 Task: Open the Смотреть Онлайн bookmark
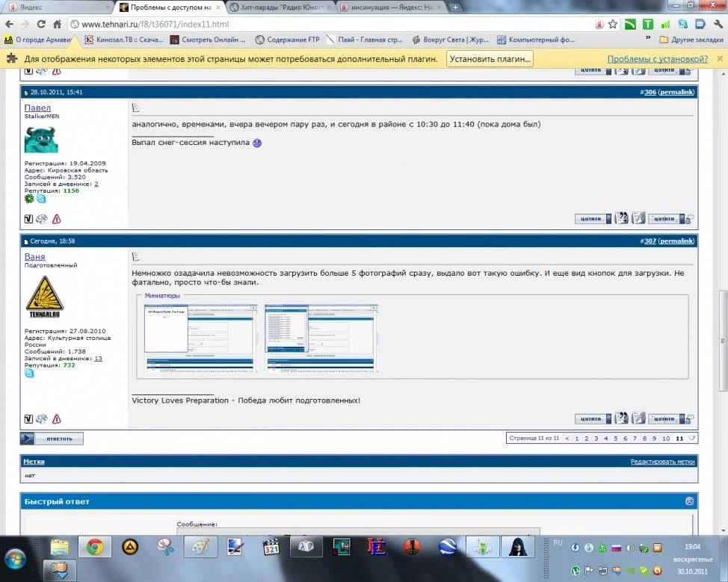(208, 40)
